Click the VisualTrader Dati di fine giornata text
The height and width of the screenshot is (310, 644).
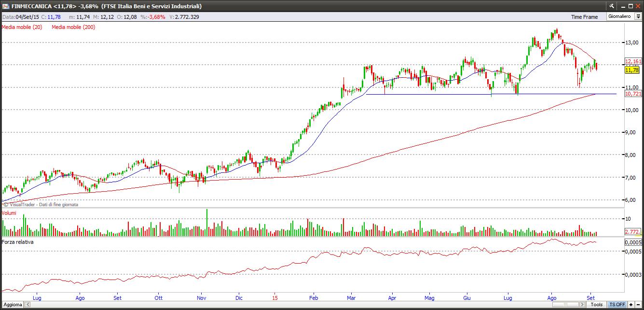click(x=41, y=205)
